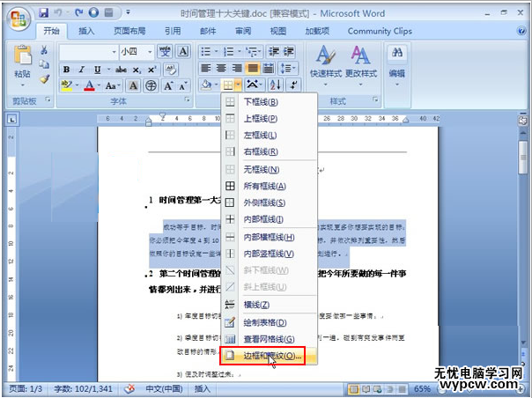Open the phonetic guide wén icon
Viewport: 532px width, 398px height.
coord(165,52)
